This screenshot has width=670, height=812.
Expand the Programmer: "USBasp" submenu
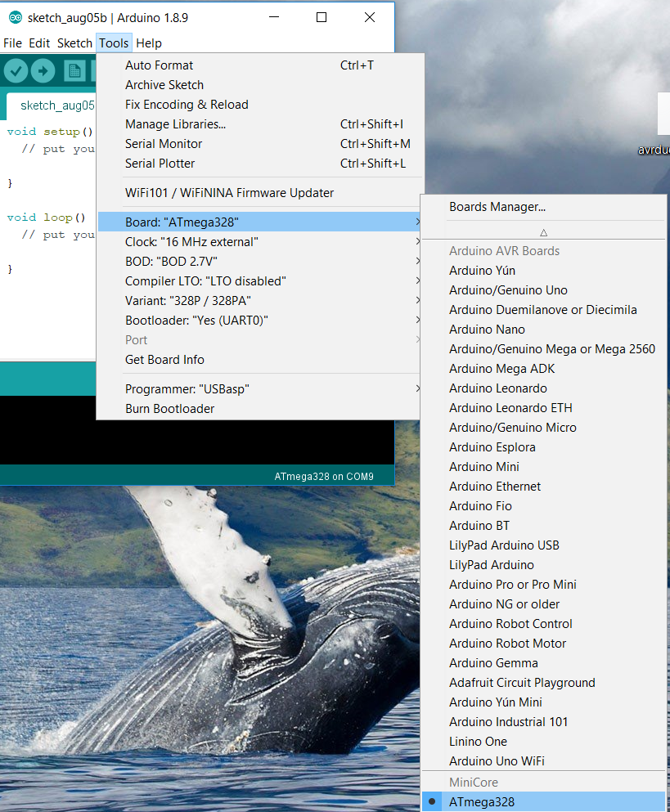[x=259, y=389]
